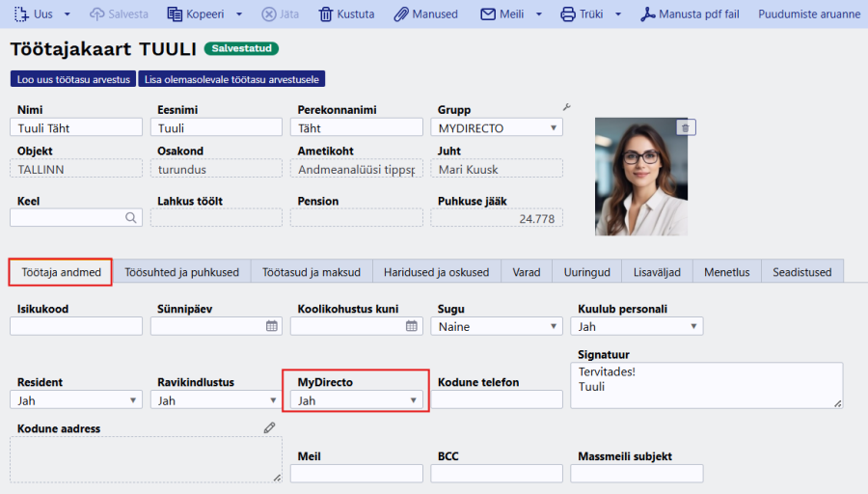Image resolution: width=868 pixels, height=494 pixels.
Task: Open the Sünnipäev calendar picker icon
Action: point(271,326)
